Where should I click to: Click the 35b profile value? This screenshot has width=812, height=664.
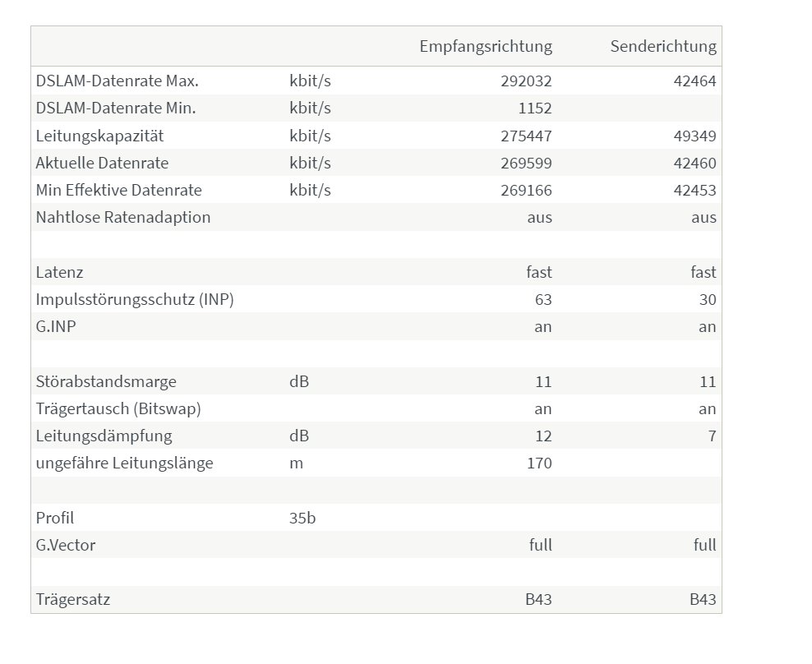coord(302,518)
